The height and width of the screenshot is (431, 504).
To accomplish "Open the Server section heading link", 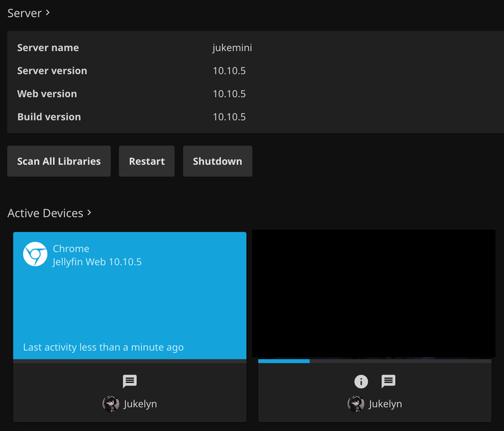I will tap(28, 13).
